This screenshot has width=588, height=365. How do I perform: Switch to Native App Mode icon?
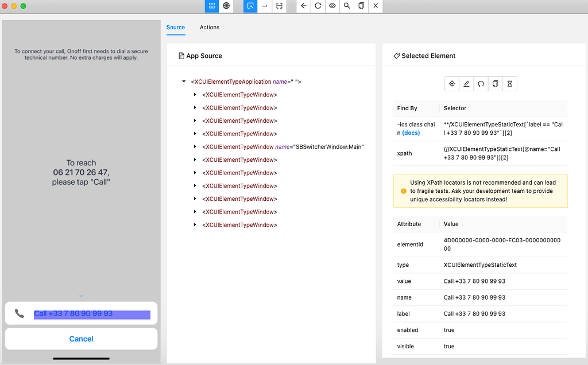(x=212, y=6)
